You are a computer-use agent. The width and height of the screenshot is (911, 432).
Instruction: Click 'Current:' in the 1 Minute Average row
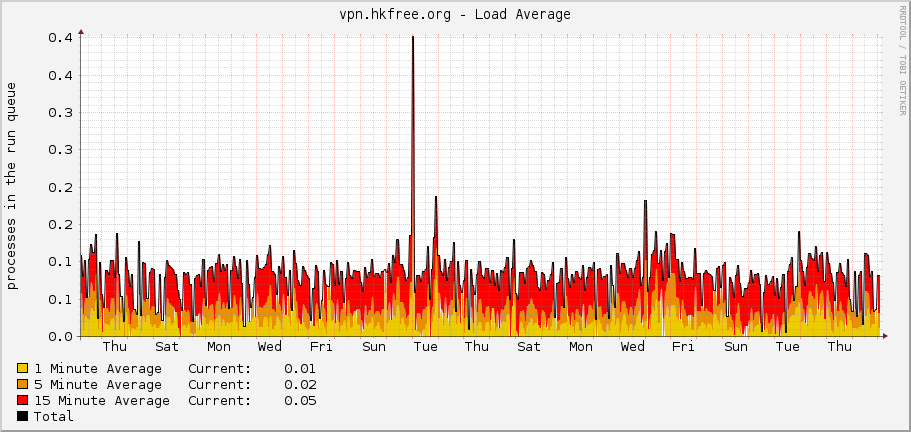tap(220, 369)
